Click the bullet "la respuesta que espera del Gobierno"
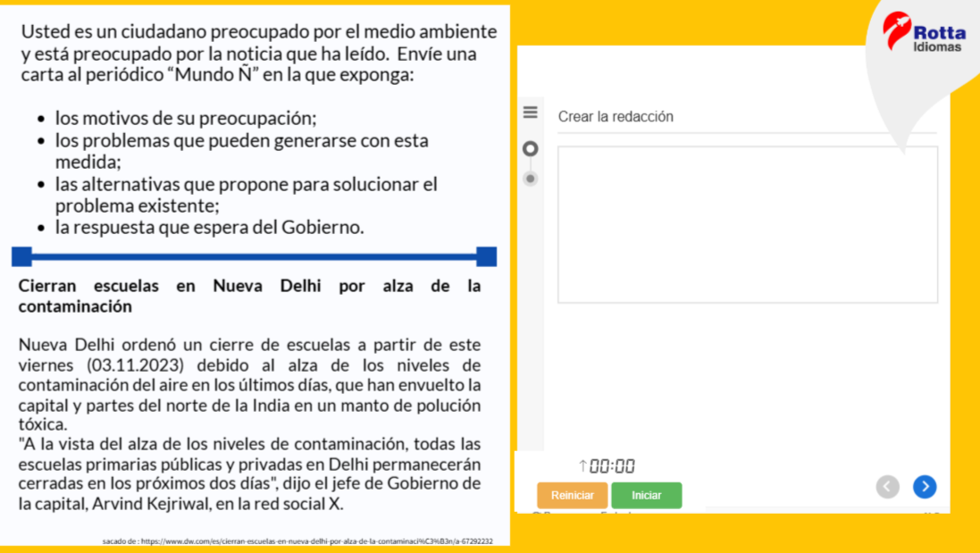The width and height of the screenshot is (980, 553). (x=209, y=227)
